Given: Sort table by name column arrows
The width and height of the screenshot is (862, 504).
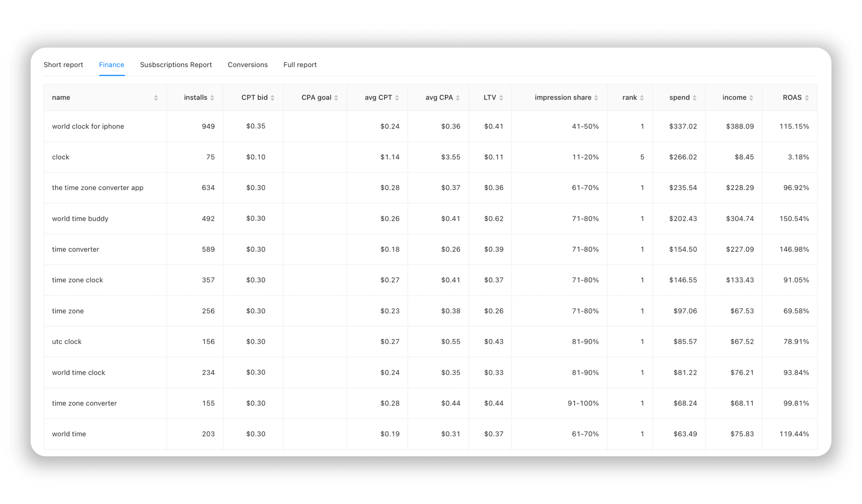Looking at the screenshot, I should [156, 98].
